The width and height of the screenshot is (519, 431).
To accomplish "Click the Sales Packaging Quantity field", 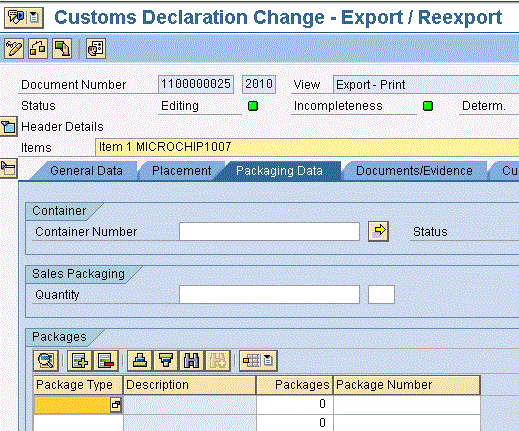I will pos(269,294).
